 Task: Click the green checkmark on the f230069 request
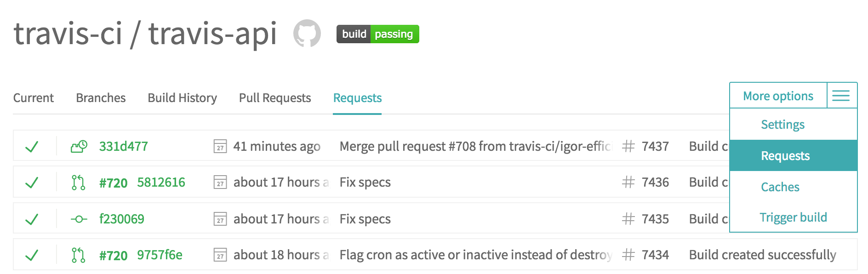[32, 219]
